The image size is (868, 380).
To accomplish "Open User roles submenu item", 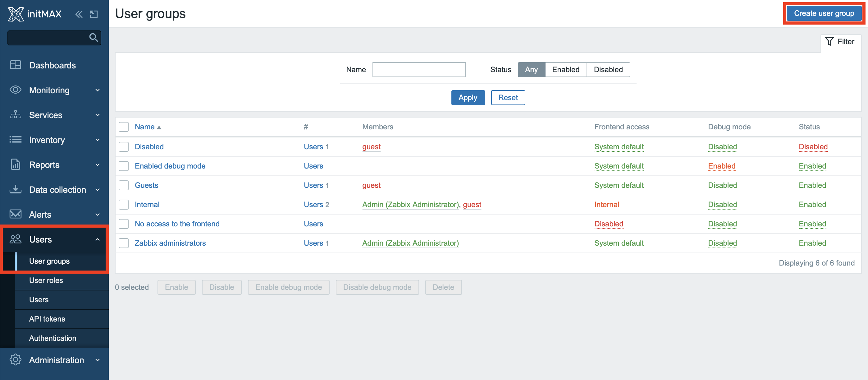I will (x=46, y=280).
